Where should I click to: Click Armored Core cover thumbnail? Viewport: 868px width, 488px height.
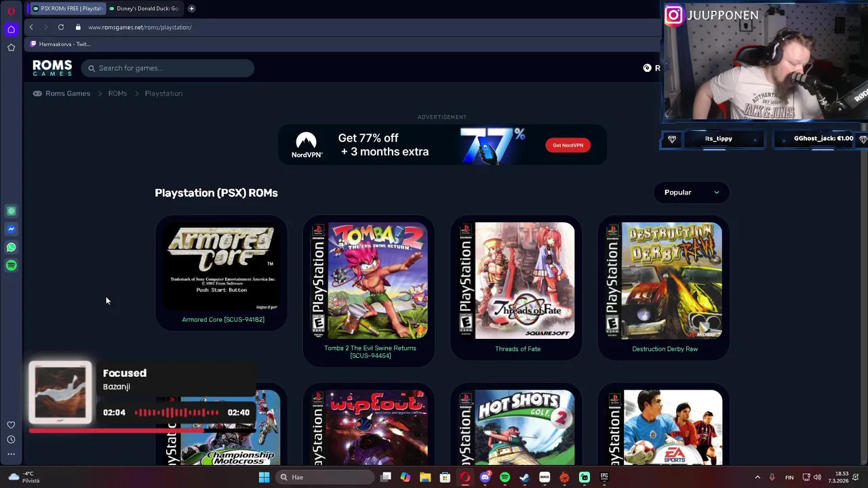coord(221,266)
